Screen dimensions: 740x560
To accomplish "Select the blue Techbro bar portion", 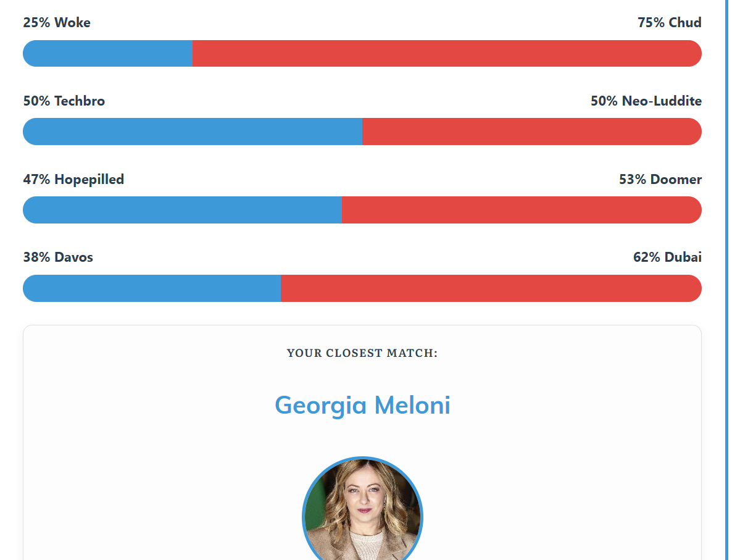I will click(x=193, y=132).
